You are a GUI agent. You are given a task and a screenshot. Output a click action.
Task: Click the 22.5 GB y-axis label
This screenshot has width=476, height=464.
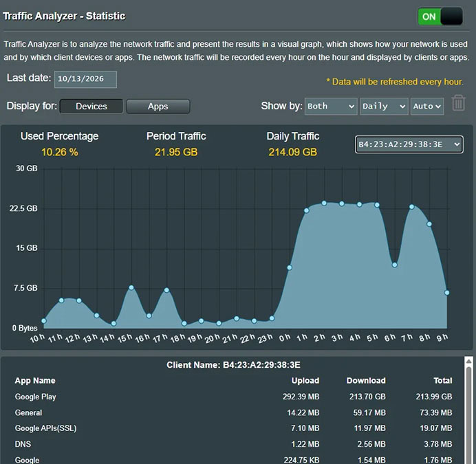point(23,208)
